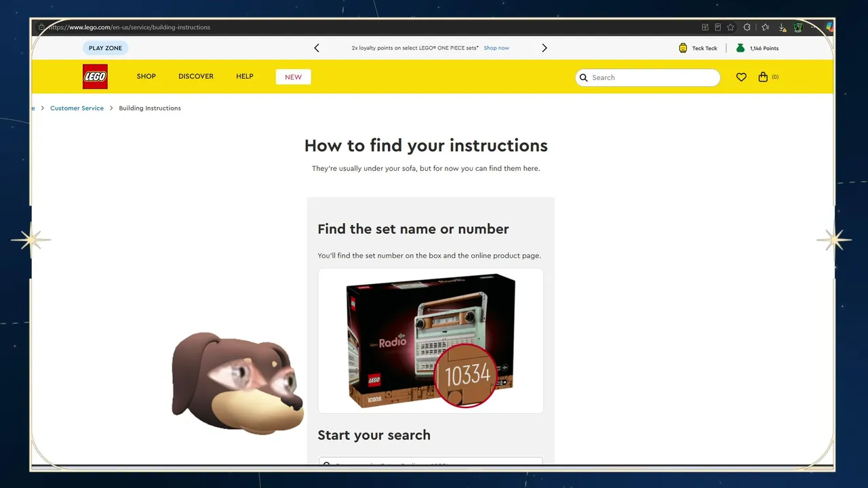Go to Customer Service breadcrumb

click(x=77, y=108)
